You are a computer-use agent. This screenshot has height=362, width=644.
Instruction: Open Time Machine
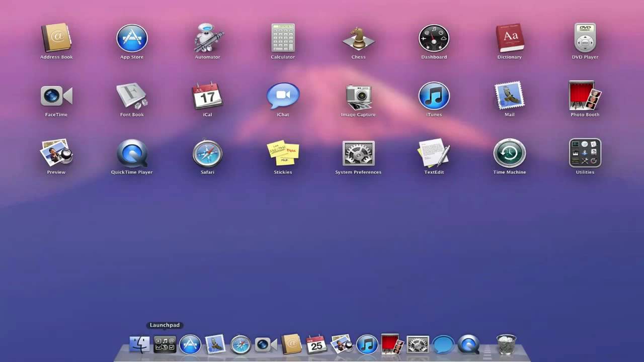[x=510, y=153]
